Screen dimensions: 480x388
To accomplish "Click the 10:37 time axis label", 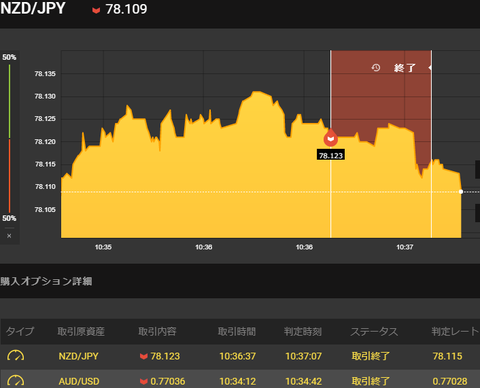I will (404, 247).
